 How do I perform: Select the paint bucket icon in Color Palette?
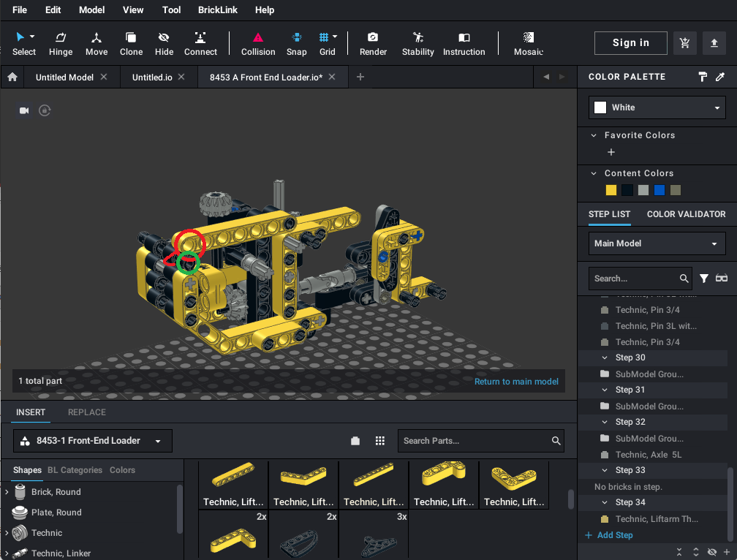point(703,77)
